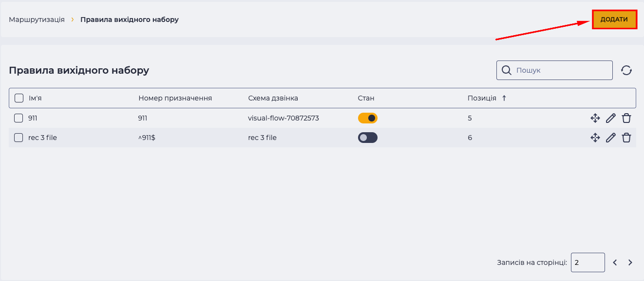Disable the 911 rule state switch
This screenshot has height=281, width=644.
[368, 118]
